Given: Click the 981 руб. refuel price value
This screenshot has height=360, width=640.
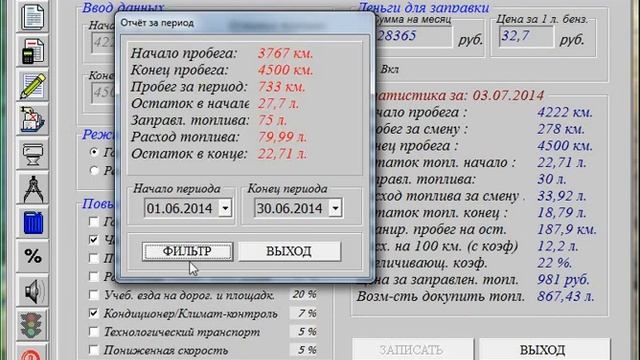Looking at the screenshot, I should pyautogui.click(x=563, y=280).
